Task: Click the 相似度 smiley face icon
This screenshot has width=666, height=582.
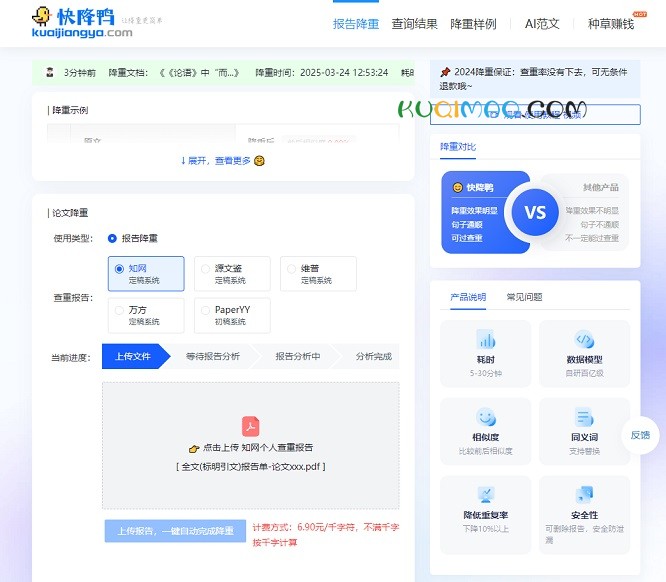Action: pos(486,417)
